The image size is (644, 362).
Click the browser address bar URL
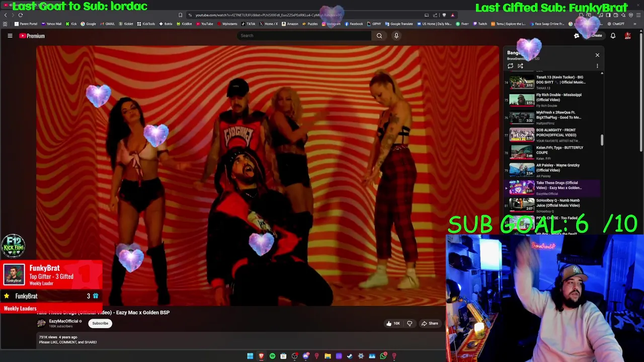tap(268, 15)
